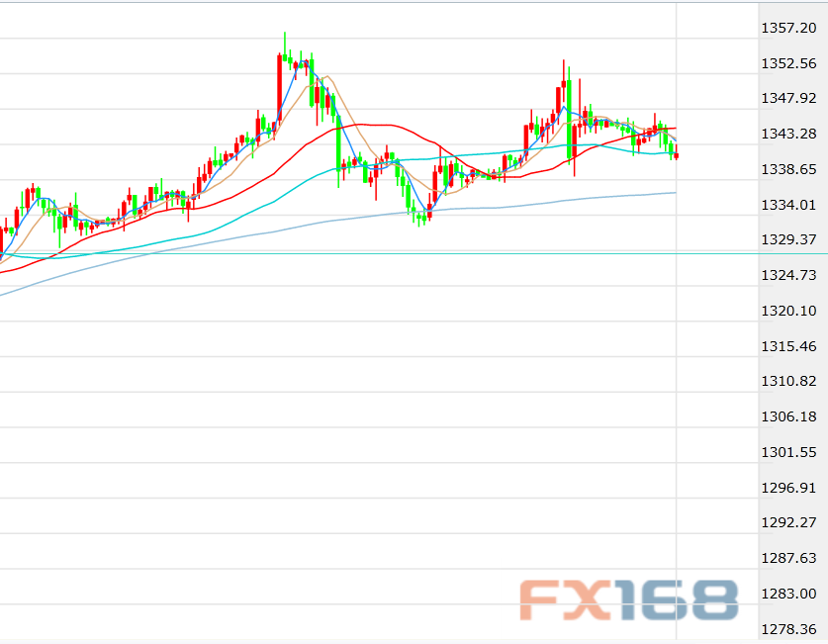Click the 1278.36 label at axis bottom
The height and width of the screenshot is (644, 828).
pos(787,628)
